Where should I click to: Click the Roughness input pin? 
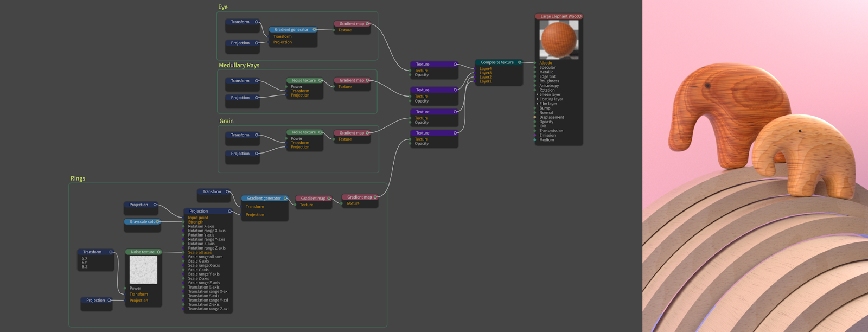coord(535,81)
